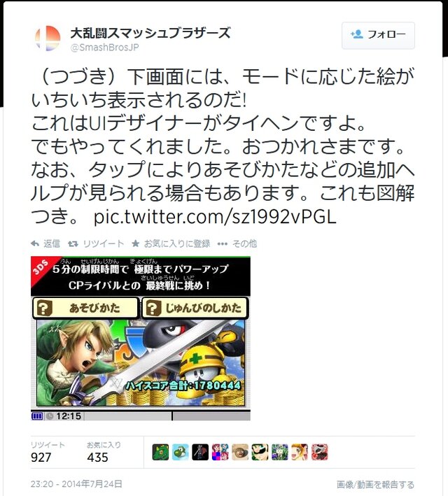
Task: Favorite the tweet with the star icon
Action: coord(135,243)
